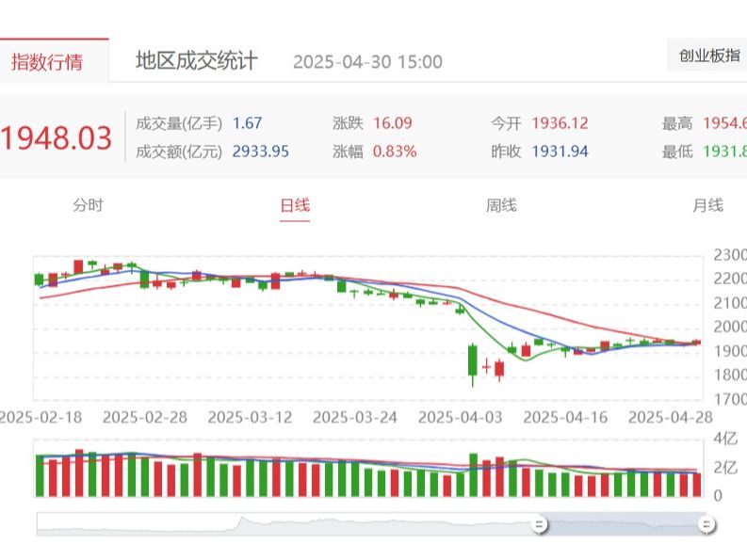This screenshot has width=747, height=560.
Task: Click the 昨收 value 1931.94
Action: pos(560,152)
